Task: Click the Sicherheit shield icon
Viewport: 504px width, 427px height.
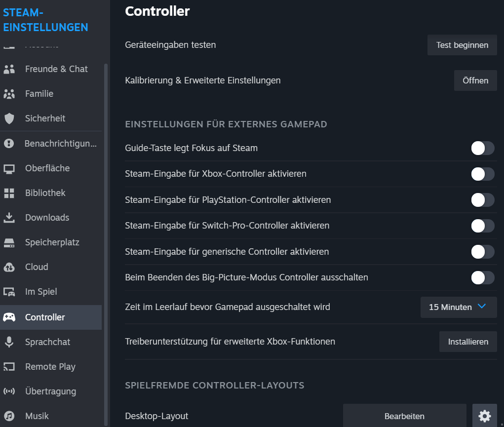Action: 9,118
